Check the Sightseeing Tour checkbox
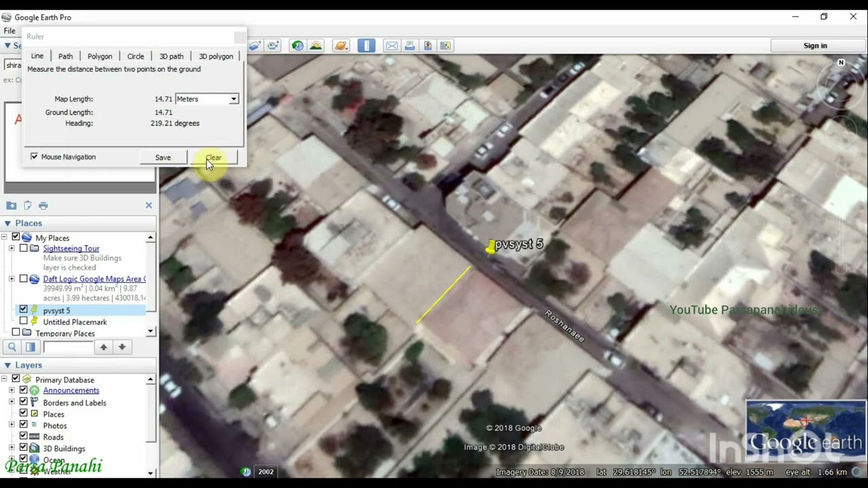 (23, 249)
